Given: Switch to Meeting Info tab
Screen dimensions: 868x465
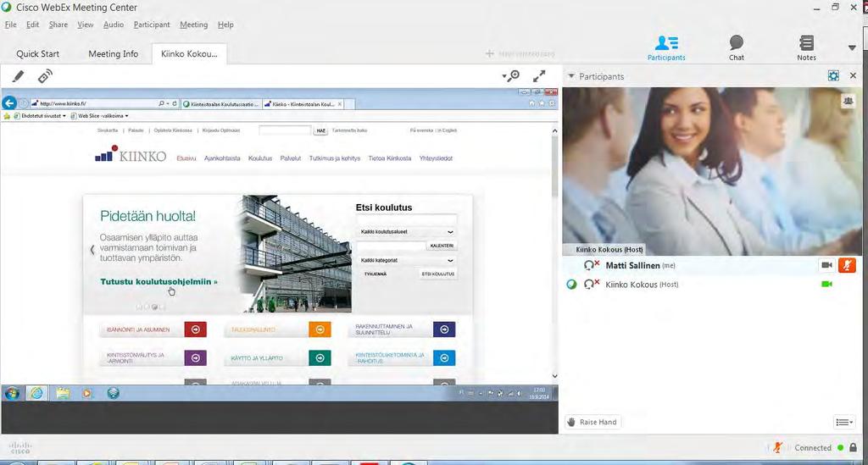Looking at the screenshot, I should tap(114, 53).
